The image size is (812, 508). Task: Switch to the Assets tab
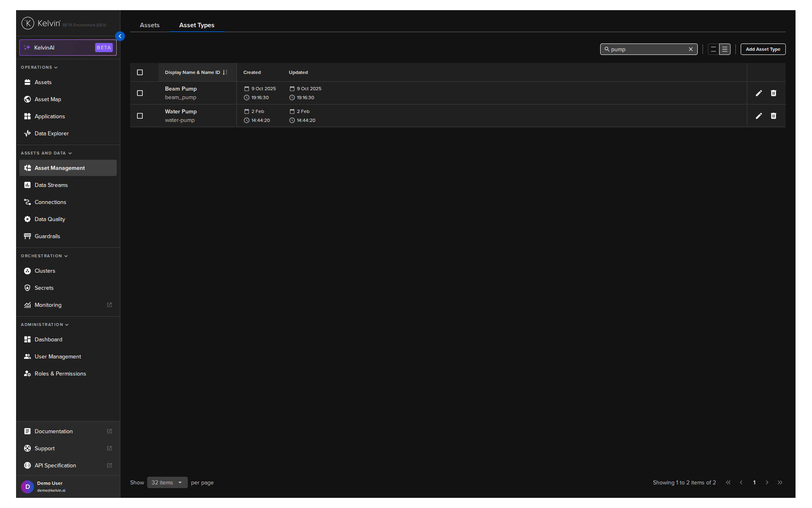tap(149, 25)
